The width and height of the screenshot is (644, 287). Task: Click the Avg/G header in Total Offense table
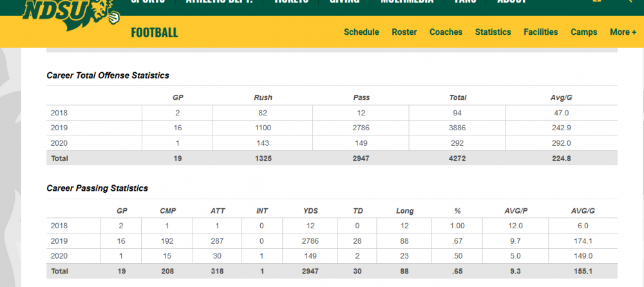point(562,98)
